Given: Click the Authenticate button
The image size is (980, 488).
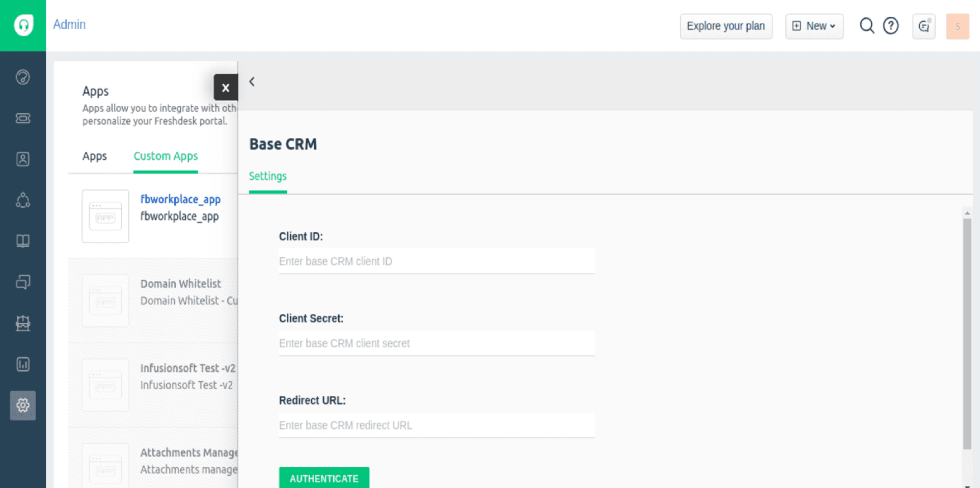Looking at the screenshot, I should (324, 478).
